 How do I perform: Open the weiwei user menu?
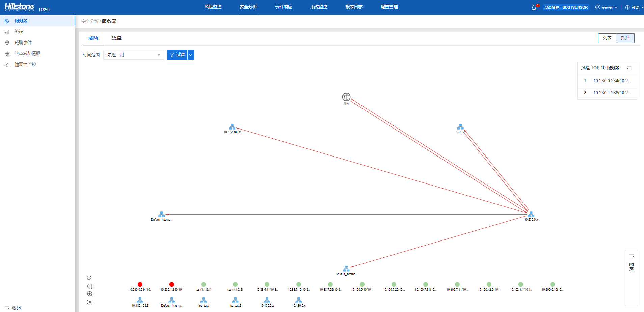tap(607, 7)
